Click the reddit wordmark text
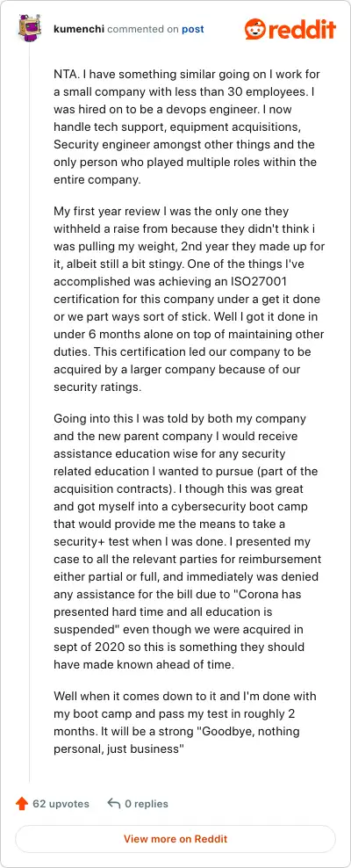The width and height of the screenshot is (351, 868). tap(302, 28)
